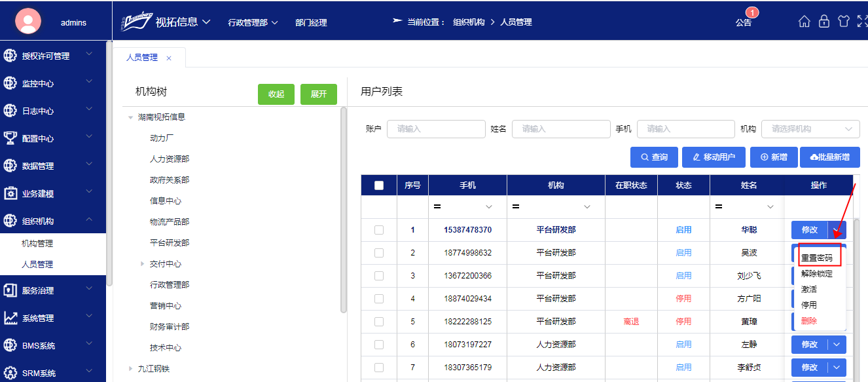Click the BMS系统 globe icon

[10, 345]
